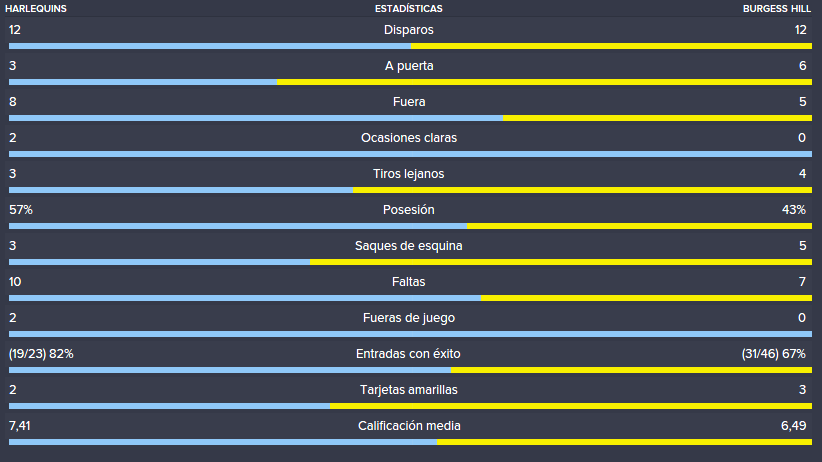Click Burgess Hill's (31/46) 67% tackles value
The width and height of the screenshot is (822, 462).
[773, 354]
